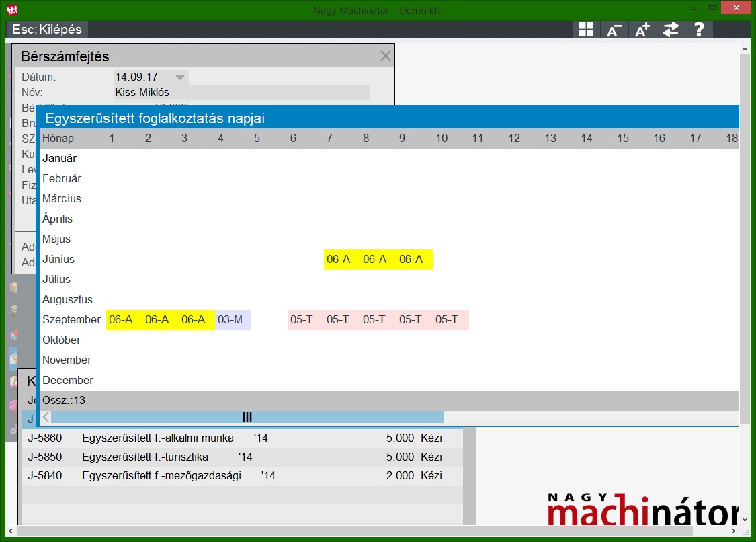Minimize the Nagy Machinátor window

(x=694, y=9)
